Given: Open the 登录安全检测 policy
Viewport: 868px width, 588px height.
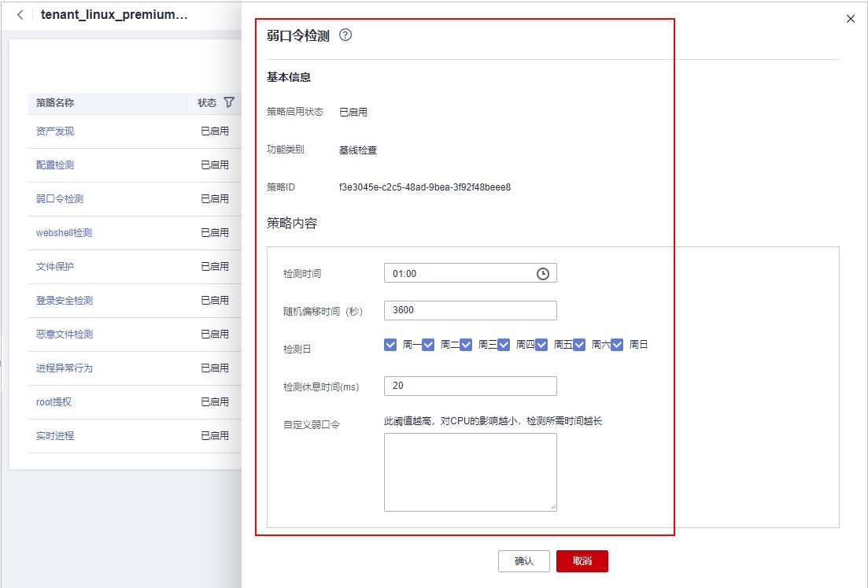Looking at the screenshot, I should (65, 300).
